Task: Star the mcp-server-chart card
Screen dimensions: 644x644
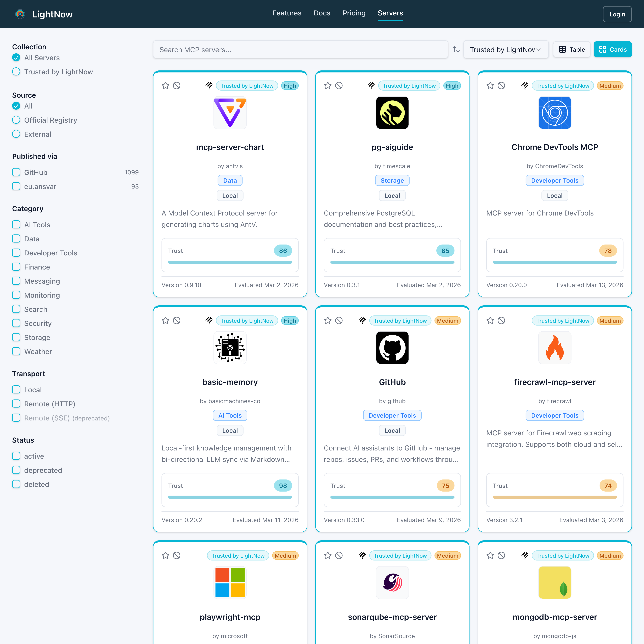Action: click(166, 86)
